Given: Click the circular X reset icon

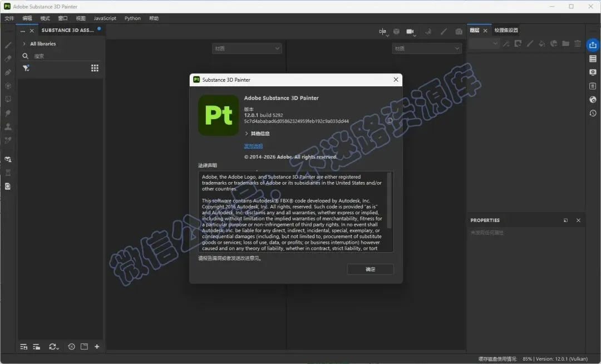Looking at the screenshot, I should click(71, 347).
